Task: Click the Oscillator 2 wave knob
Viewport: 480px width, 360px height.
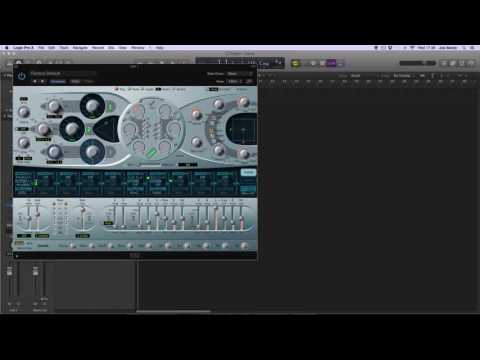Action: [x=72, y=129]
